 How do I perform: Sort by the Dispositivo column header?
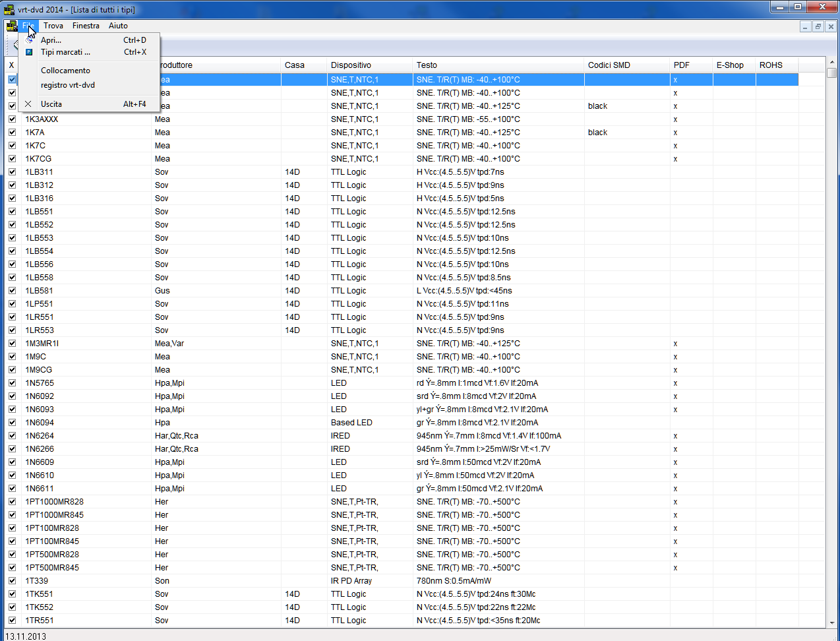[x=351, y=65]
